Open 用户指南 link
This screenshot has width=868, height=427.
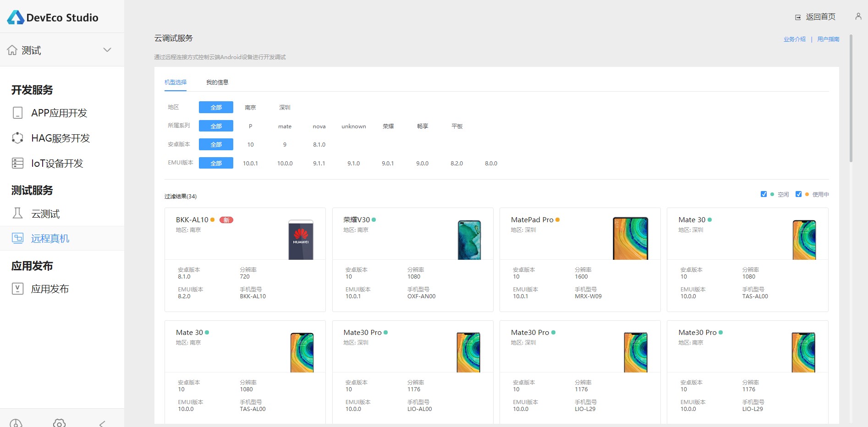(x=828, y=39)
